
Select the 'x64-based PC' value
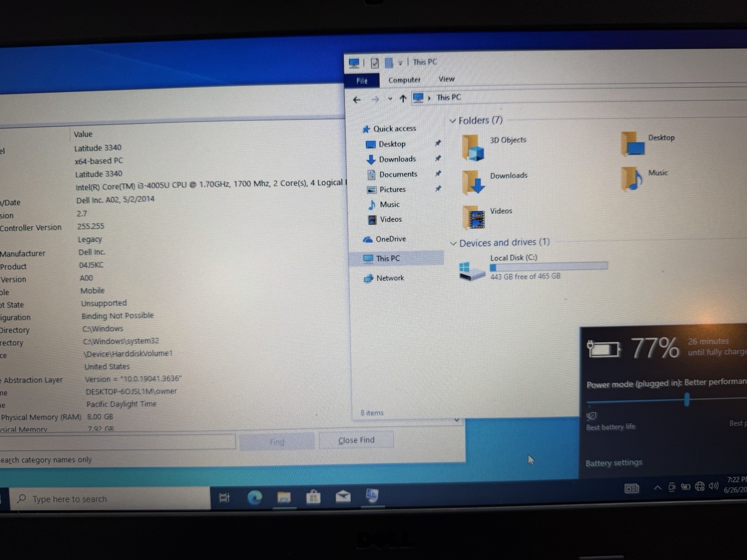tap(99, 161)
